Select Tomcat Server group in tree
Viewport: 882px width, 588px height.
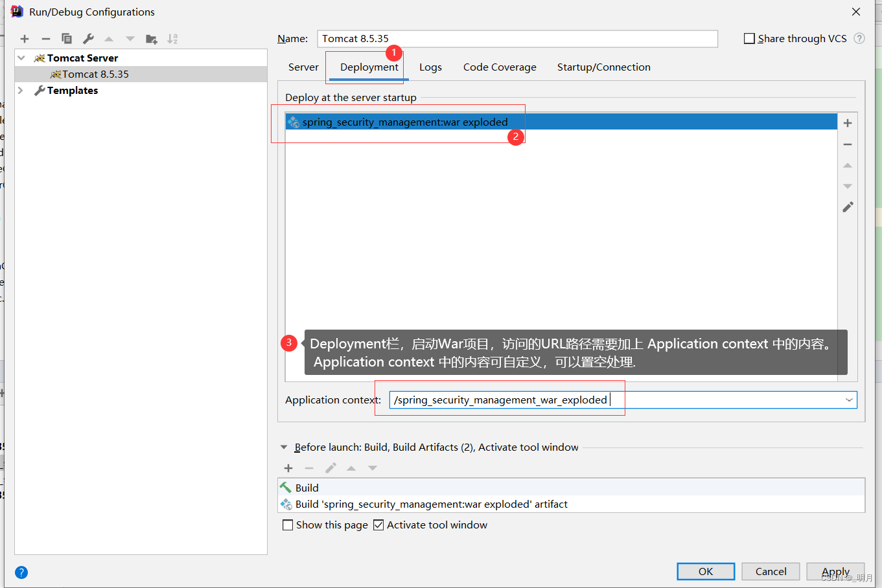(x=141, y=58)
